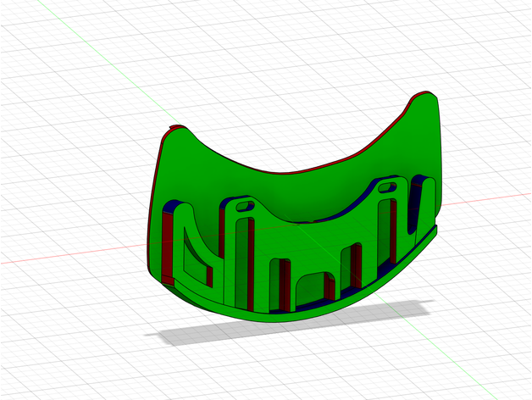Select the red axis line left of model
This screenshot has width=532, height=400.
68,255
